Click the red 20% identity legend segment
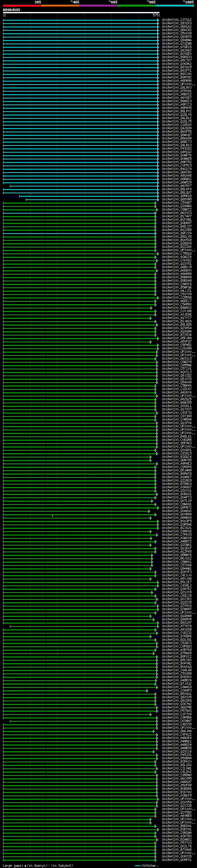This screenshot has height=868, width=197. [22, 6]
